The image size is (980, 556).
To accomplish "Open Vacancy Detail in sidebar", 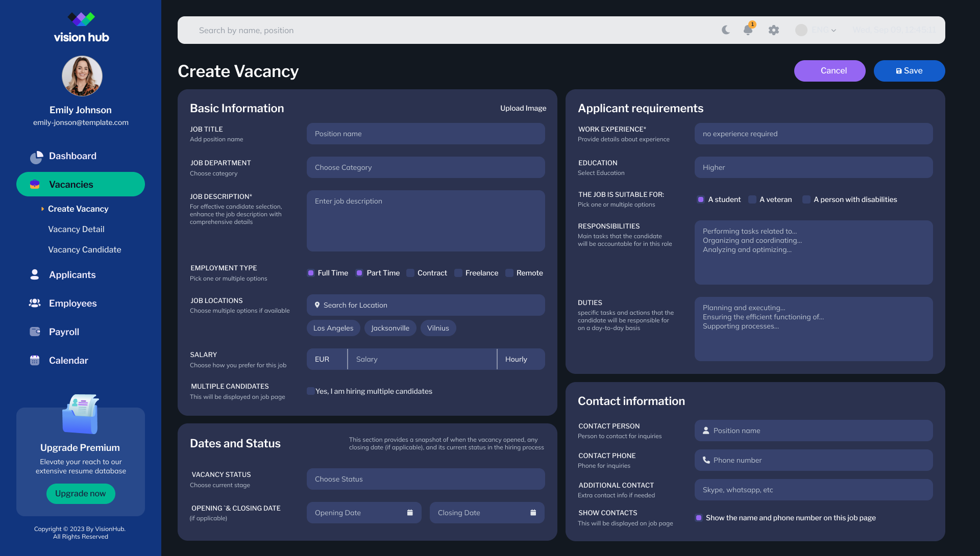I will (x=76, y=229).
